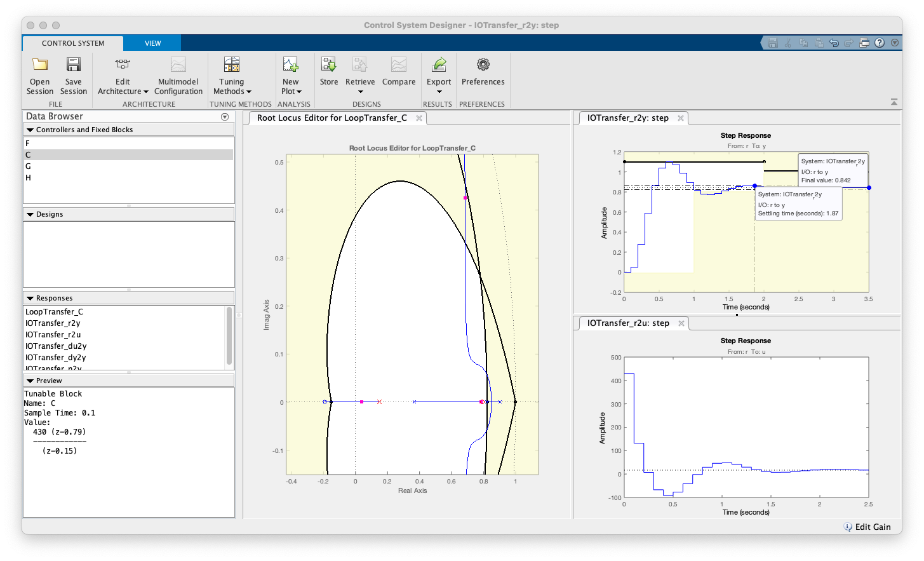The height and width of the screenshot is (561, 924).
Task: Close the IOTransfer_r2u step tab
Action: tap(681, 323)
